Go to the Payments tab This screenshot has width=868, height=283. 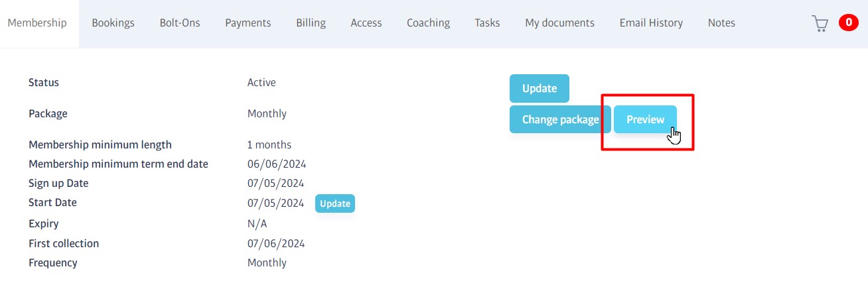pyautogui.click(x=248, y=23)
